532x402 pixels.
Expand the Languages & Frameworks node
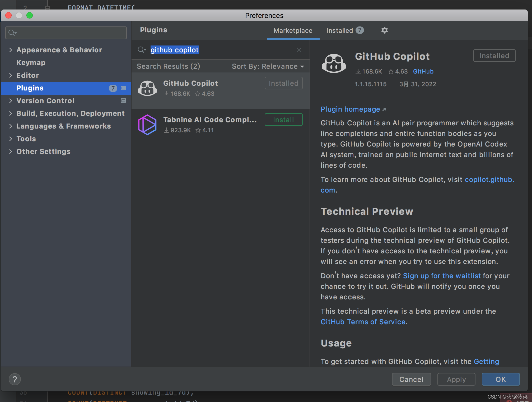[x=11, y=126]
